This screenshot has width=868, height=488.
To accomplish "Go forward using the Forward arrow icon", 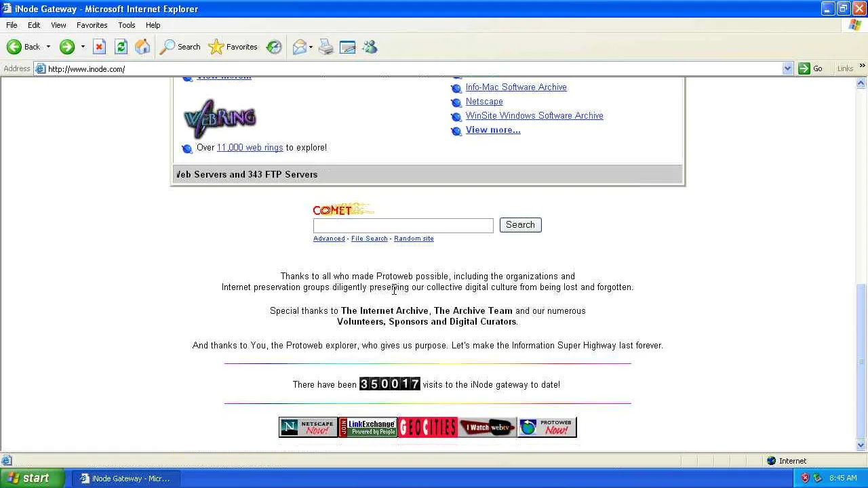I will tap(66, 47).
